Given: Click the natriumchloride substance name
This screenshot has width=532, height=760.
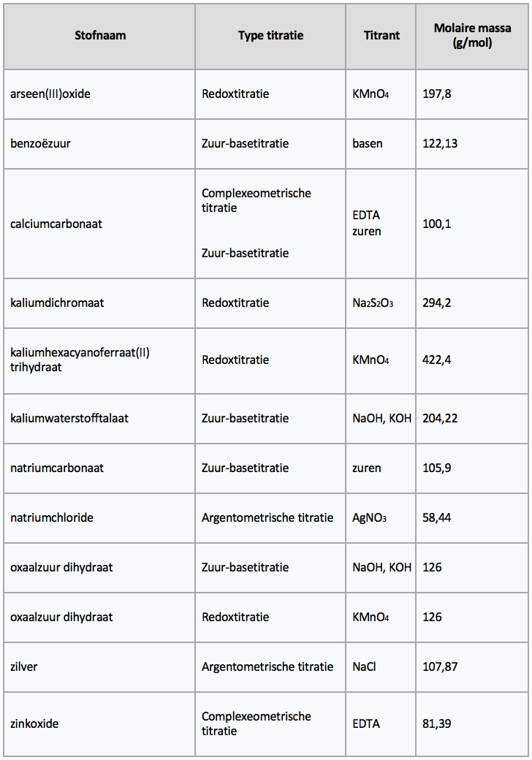Looking at the screenshot, I should tap(52, 517).
